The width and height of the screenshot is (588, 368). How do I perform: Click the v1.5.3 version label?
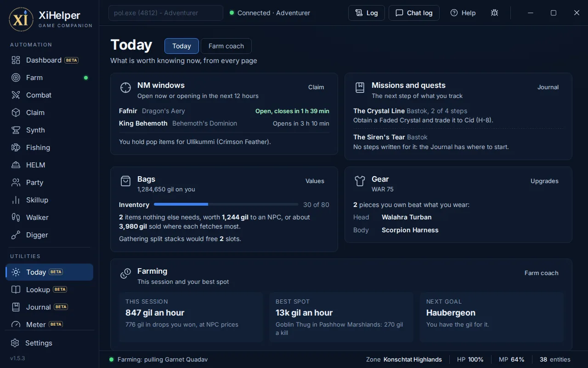point(17,358)
